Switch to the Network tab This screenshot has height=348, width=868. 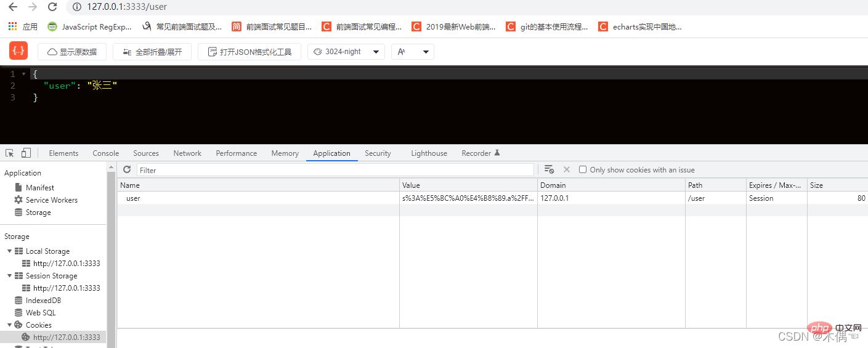click(187, 153)
